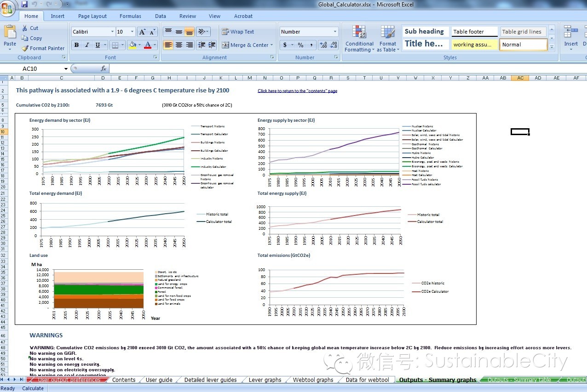Apply percent style to cells
Image resolution: width=587 pixels, height=392 pixels.
300,45
